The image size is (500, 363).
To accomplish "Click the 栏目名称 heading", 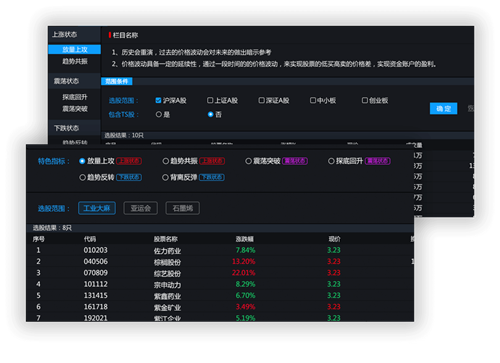I will click(125, 35).
